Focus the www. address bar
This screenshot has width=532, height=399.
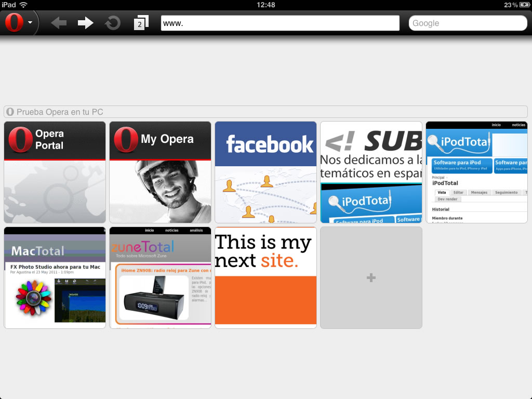(x=280, y=23)
